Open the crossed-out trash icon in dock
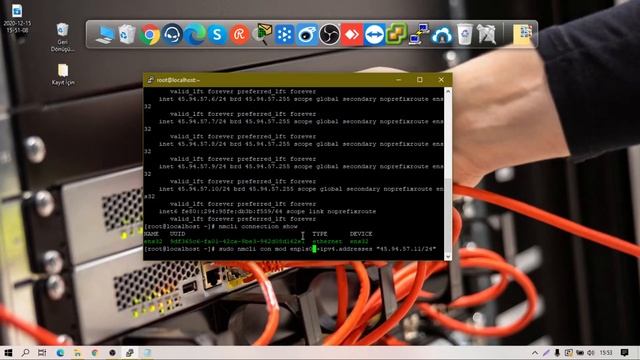640x360 pixels. point(487,34)
